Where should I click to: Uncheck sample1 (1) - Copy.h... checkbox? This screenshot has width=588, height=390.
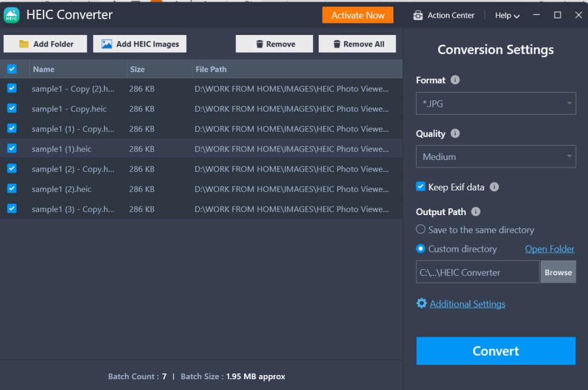click(x=11, y=128)
